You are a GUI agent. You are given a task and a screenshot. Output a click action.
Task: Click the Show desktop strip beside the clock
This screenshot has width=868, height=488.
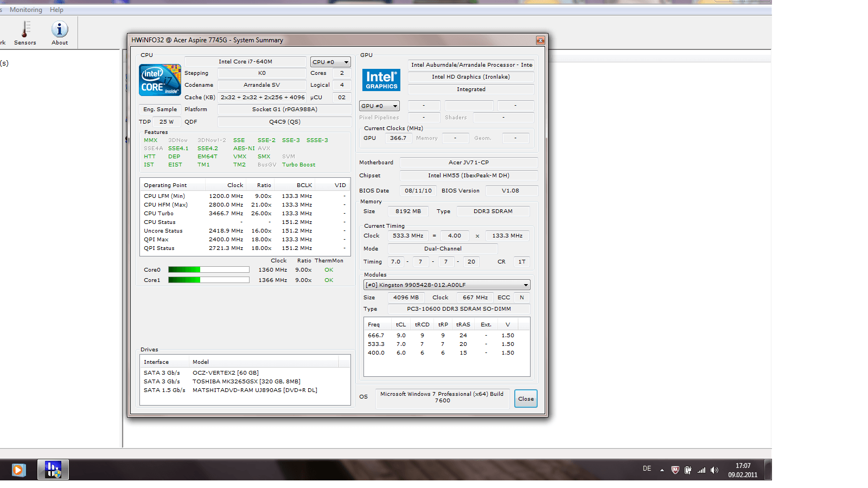[x=768, y=470]
